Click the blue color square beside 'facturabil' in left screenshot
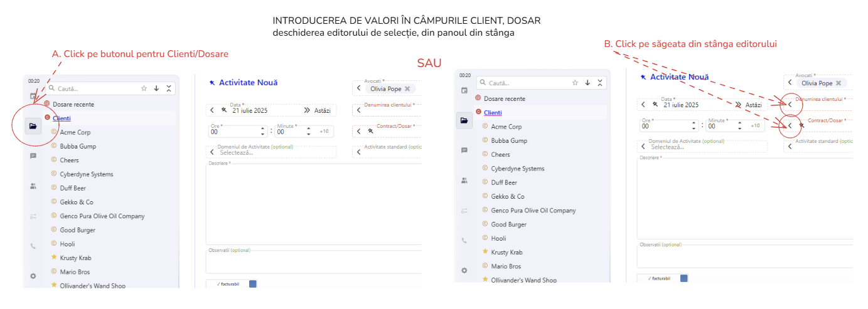 click(253, 285)
